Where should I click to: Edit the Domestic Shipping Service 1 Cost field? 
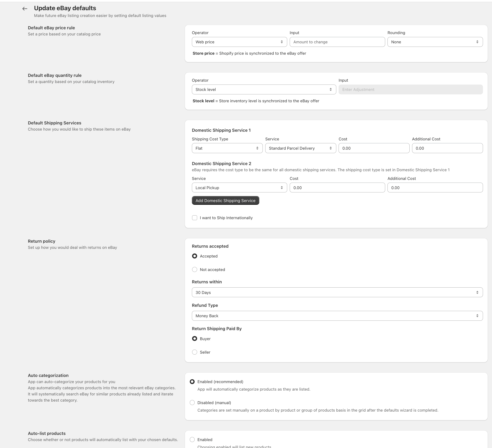coord(374,148)
